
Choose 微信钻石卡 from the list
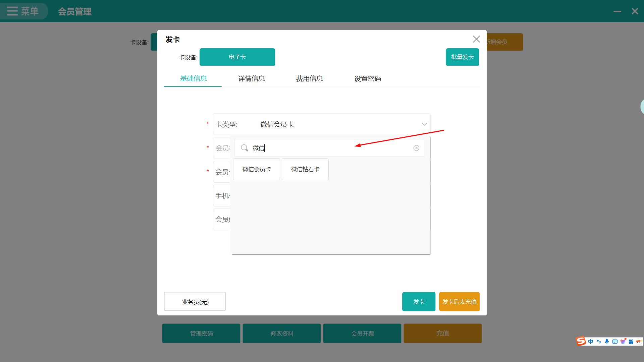pyautogui.click(x=305, y=169)
